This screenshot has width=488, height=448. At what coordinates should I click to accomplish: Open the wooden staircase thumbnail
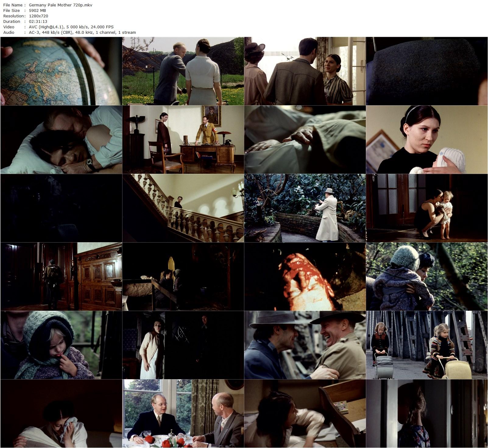pos(183,208)
